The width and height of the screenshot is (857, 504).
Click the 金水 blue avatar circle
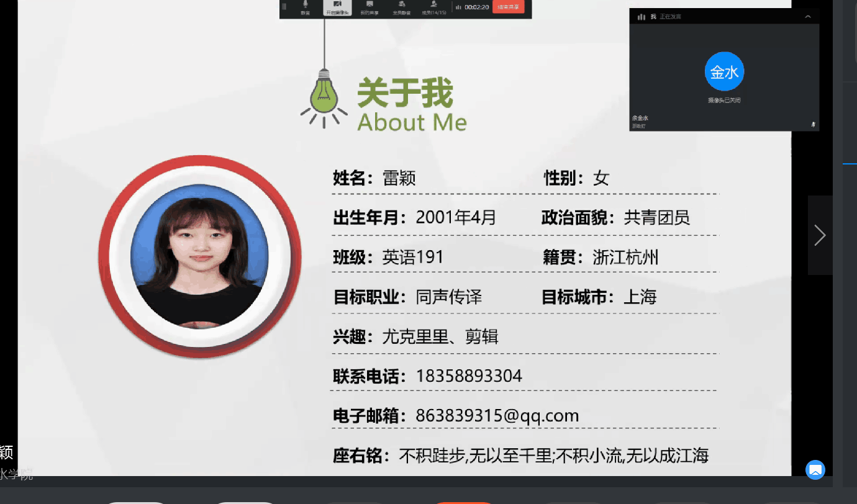[724, 72]
